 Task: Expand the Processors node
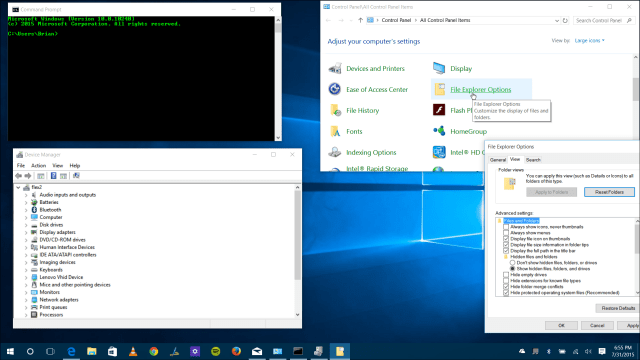pos(26,315)
